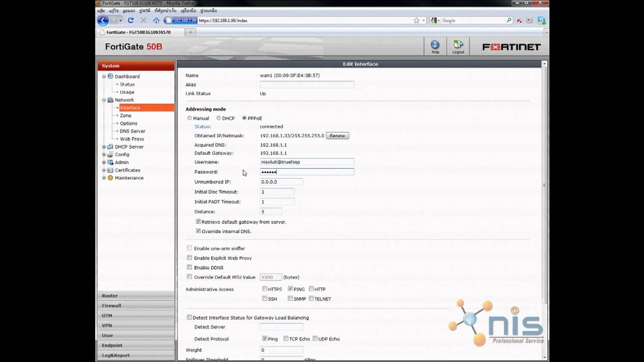This screenshot has height=362, width=644.
Task: Enable SSH administrative access
Action: (x=265, y=298)
